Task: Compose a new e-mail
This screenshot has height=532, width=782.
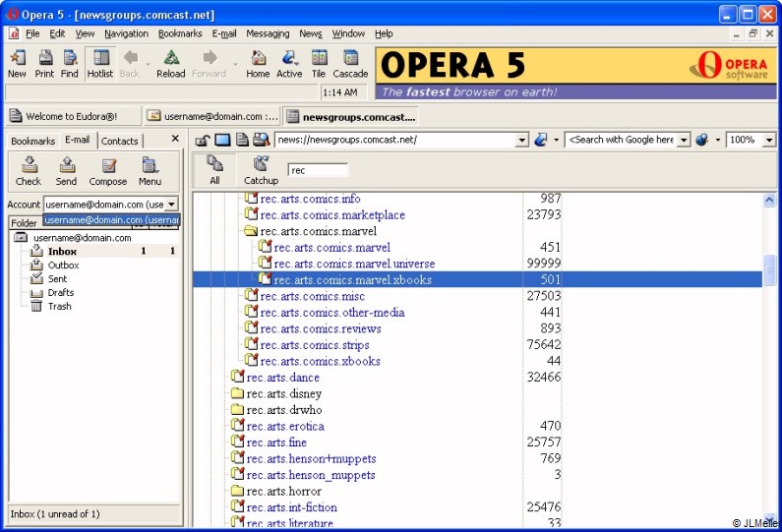Action: point(108,171)
